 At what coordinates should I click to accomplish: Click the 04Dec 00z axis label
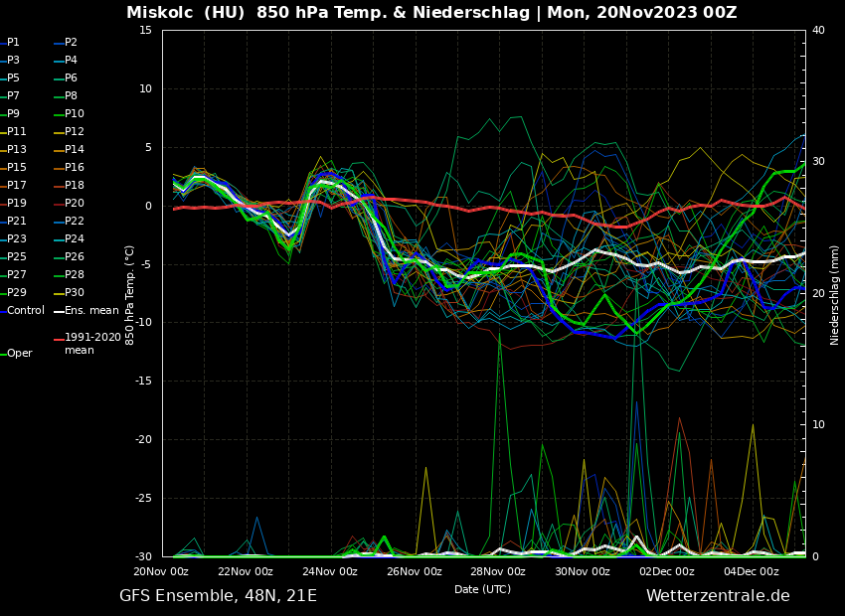point(751,571)
